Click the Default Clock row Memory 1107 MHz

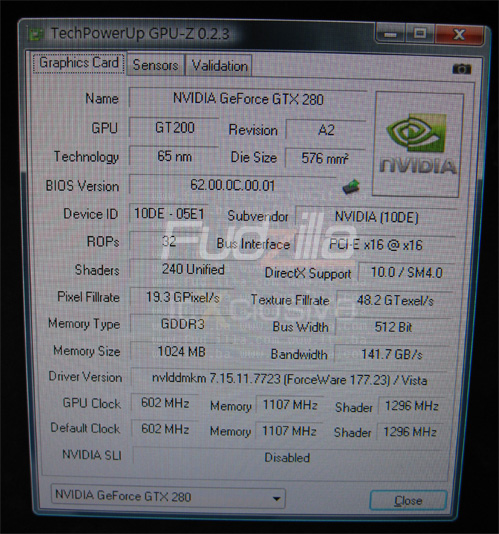(x=289, y=431)
